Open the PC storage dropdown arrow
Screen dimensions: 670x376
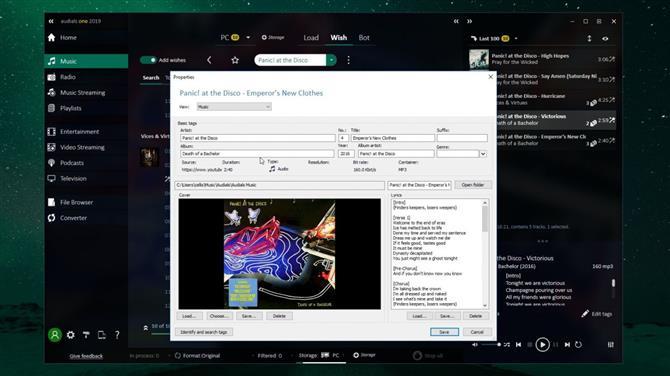tap(248, 38)
